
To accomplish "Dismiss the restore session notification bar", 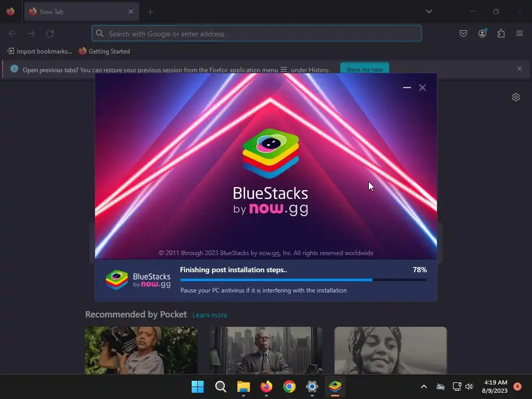I will tap(520, 69).
